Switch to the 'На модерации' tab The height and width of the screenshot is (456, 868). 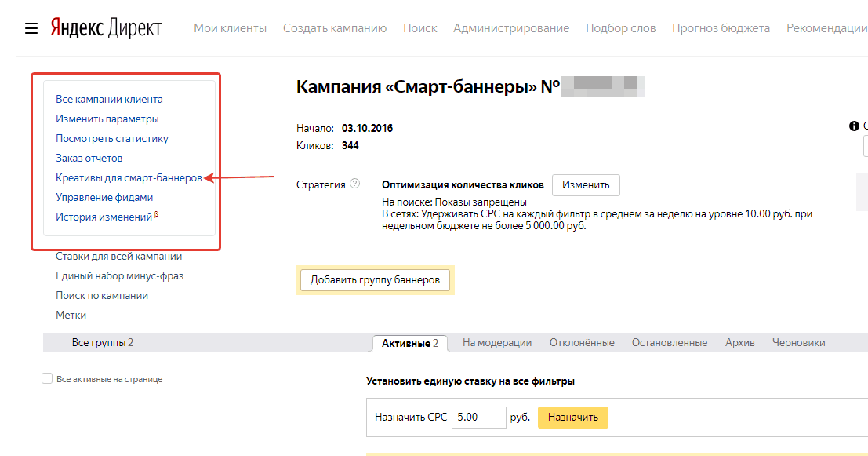497,343
